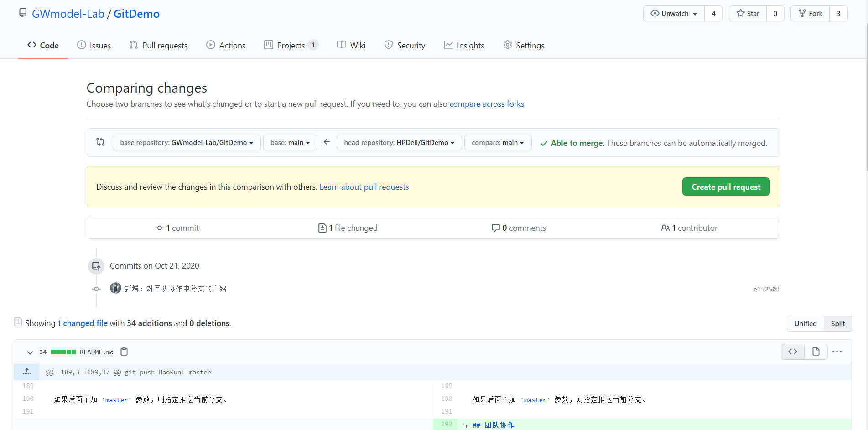Click the Projects count badge 1
The height and width of the screenshot is (430, 868).
tap(313, 45)
